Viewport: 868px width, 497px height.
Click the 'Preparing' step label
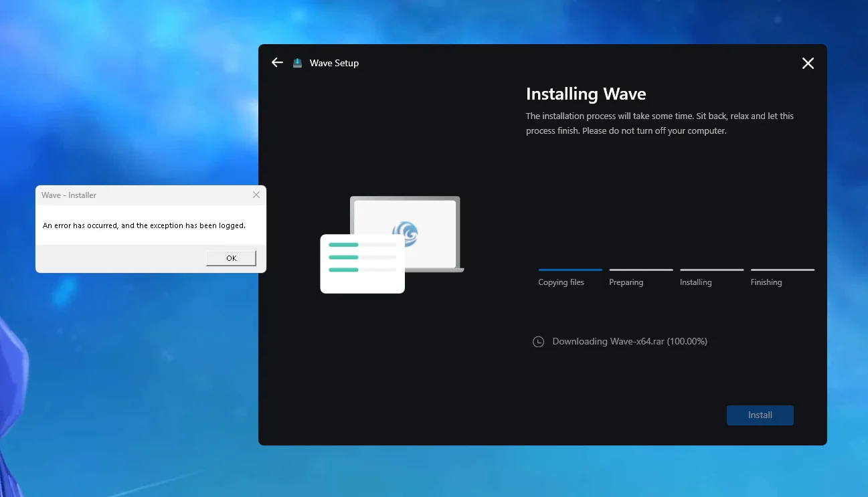click(x=626, y=282)
